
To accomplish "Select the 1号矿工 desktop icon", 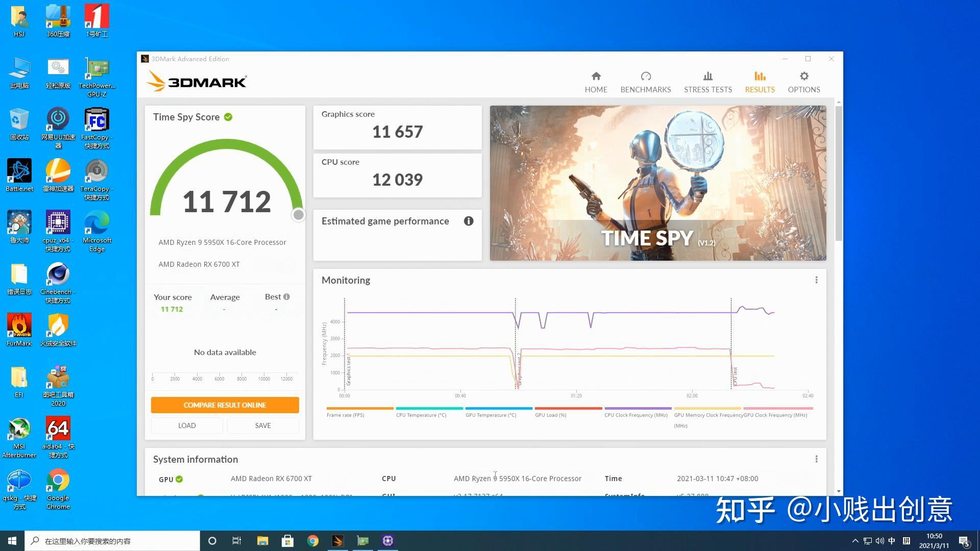I will tap(96, 21).
